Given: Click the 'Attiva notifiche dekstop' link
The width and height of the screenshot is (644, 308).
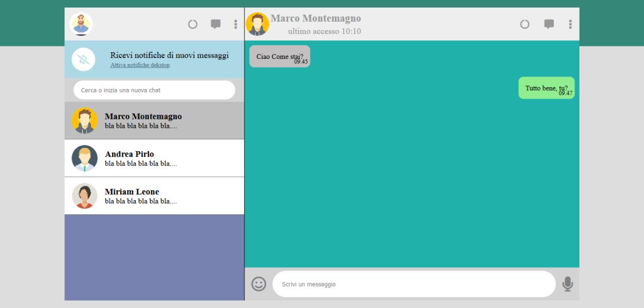Looking at the screenshot, I should pos(140,65).
